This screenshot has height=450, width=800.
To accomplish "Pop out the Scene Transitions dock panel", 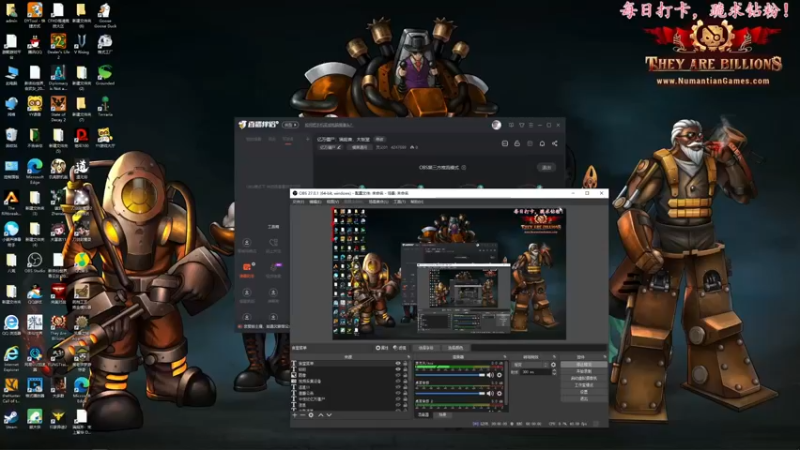I will [x=554, y=357].
